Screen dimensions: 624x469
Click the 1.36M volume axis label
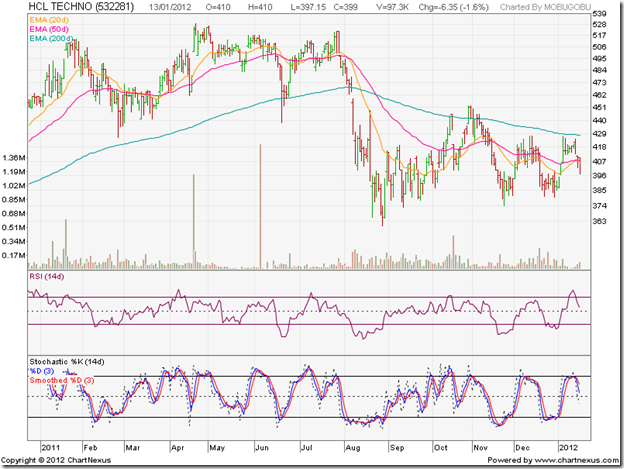(x=14, y=158)
